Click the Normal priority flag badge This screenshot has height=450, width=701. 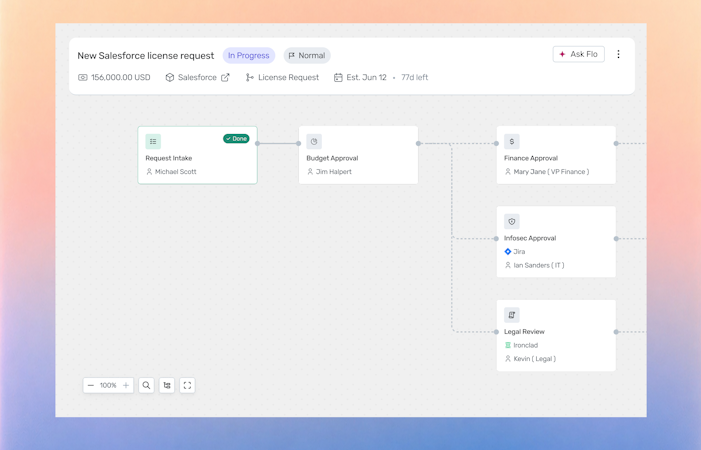307,55
